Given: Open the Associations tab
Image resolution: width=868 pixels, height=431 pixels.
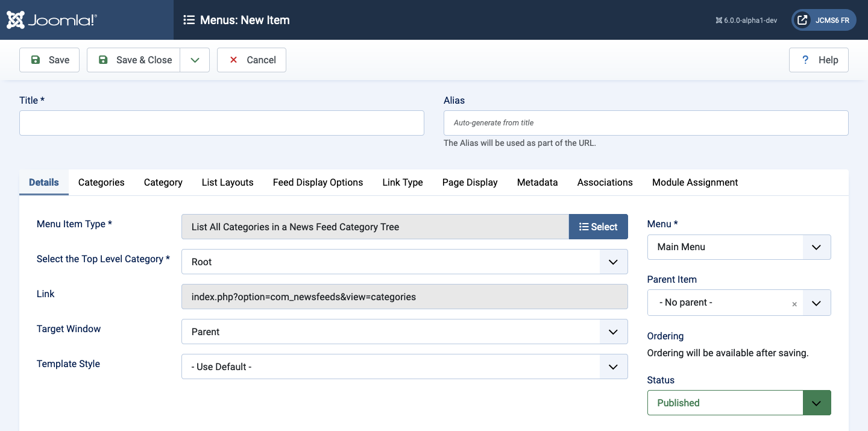Looking at the screenshot, I should [x=605, y=182].
